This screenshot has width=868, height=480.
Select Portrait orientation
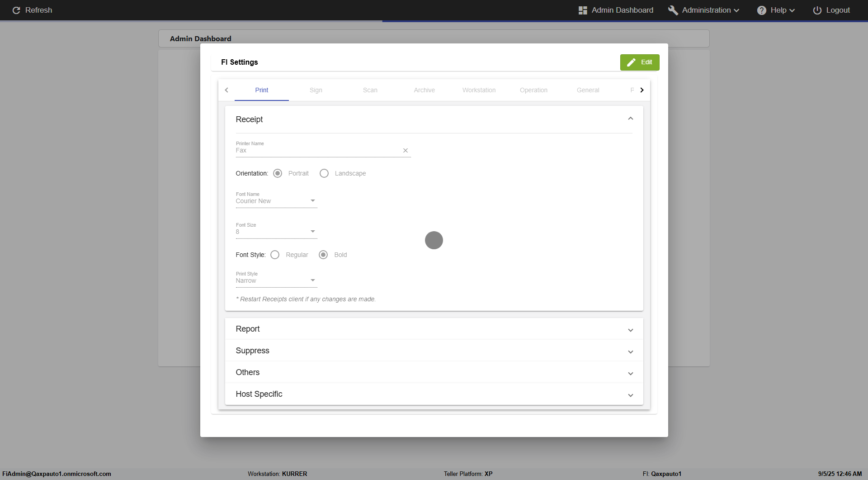pos(278,173)
